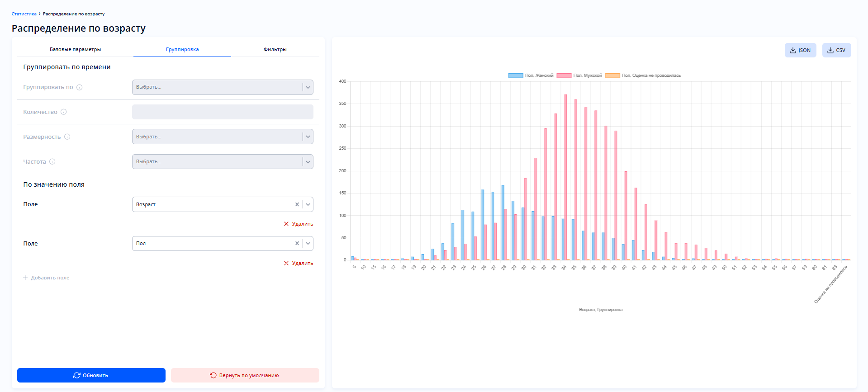Toggle Пол, Женский legend series
Viewport: 868px width, 392px height.
pos(531,76)
